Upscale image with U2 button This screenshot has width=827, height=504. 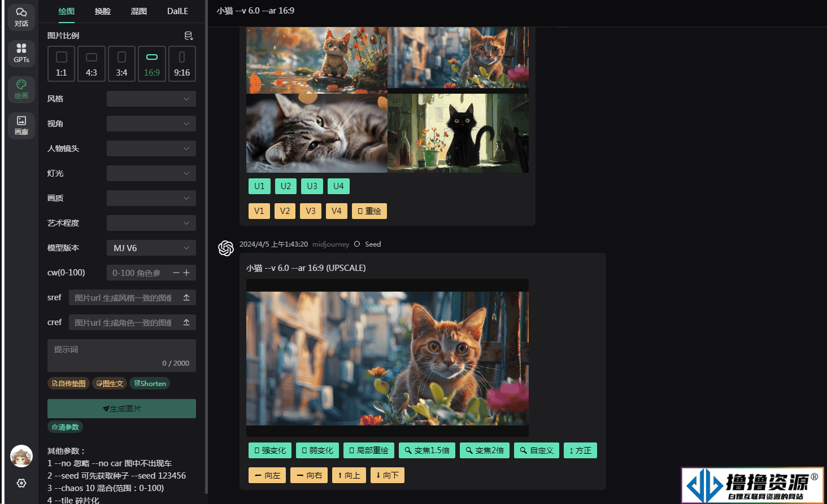tap(286, 186)
